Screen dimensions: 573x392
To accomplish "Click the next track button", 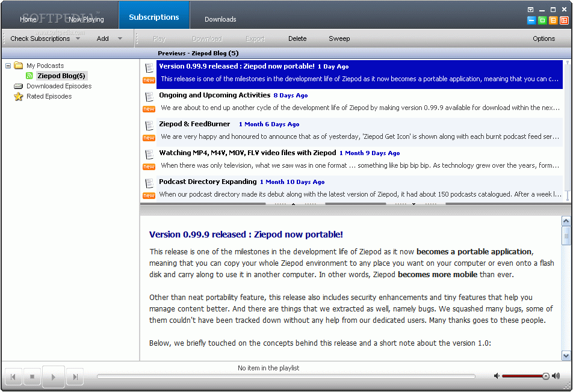I will coord(75,377).
